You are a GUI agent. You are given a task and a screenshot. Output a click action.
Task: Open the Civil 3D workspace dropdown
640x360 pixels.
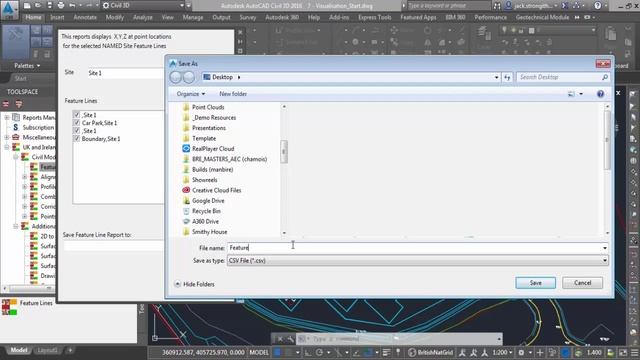pos(182,6)
